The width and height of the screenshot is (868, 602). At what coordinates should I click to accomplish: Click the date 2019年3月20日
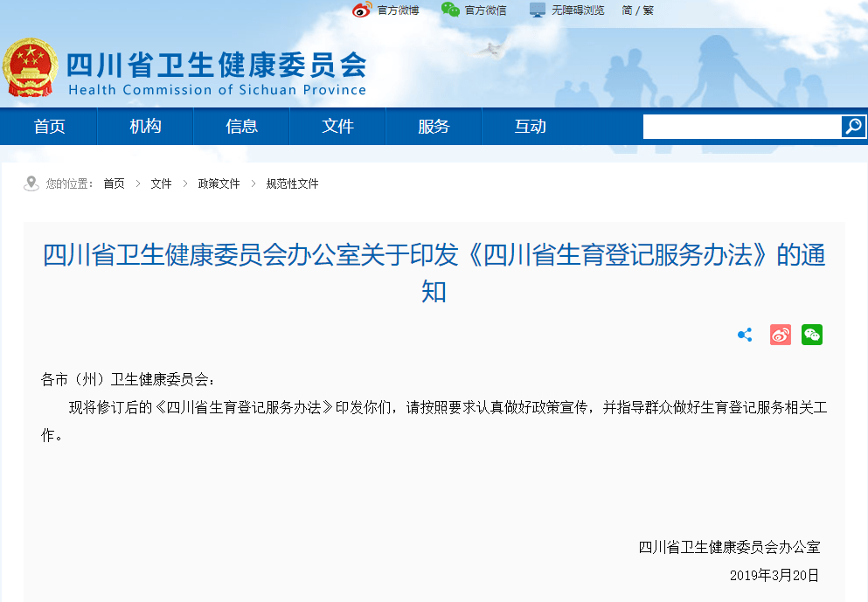774,576
